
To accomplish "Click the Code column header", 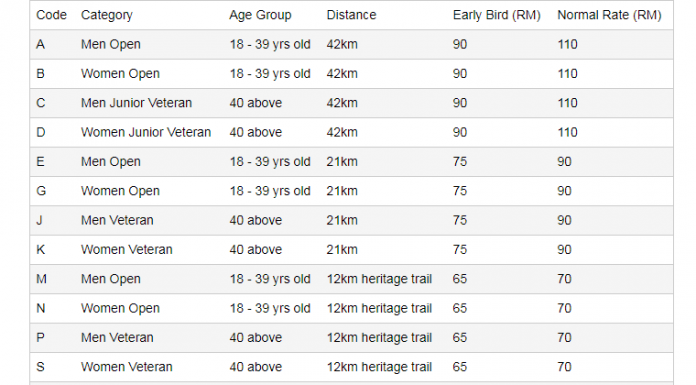I will pos(51,15).
